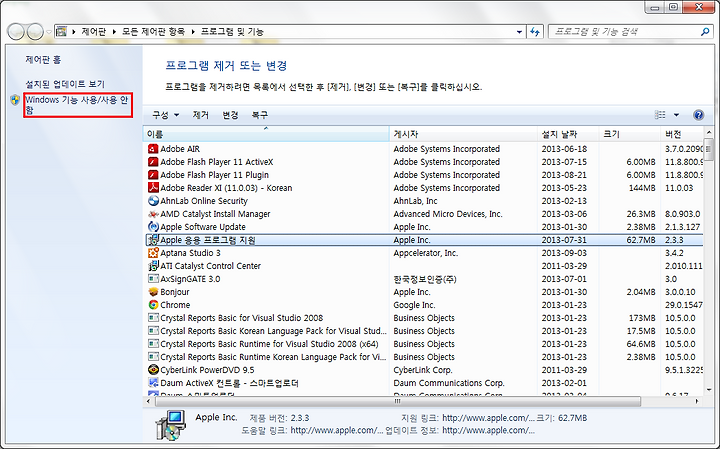Select Crystal Reports Basic Runtime Korean Language Pack row
The height and width of the screenshot is (449, 720).
click(424, 357)
